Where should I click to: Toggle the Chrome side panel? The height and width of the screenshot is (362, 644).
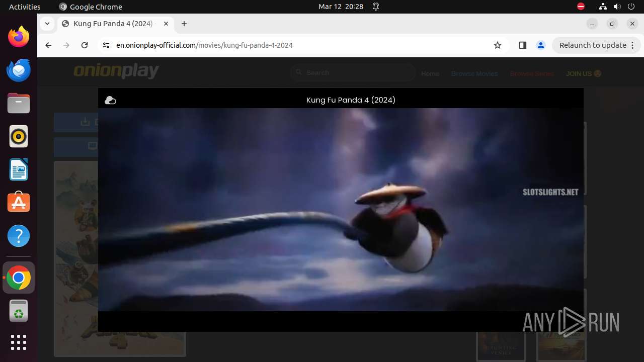point(522,45)
